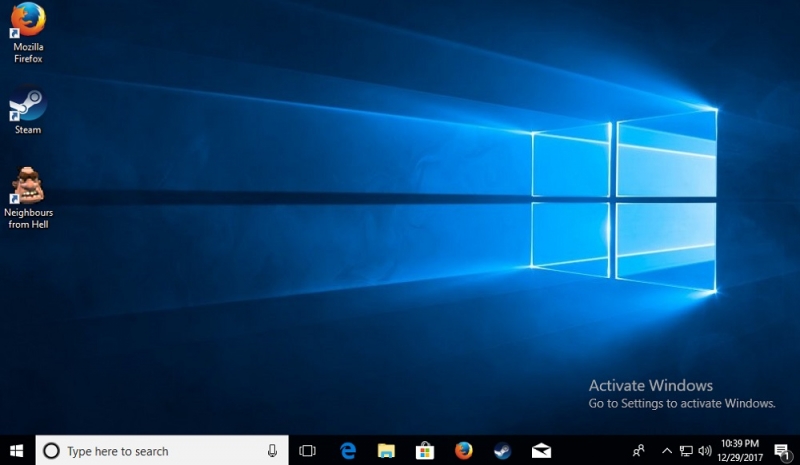Click the Cortana circle in search box
The height and width of the screenshot is (465, 800).
coord(51,451)
